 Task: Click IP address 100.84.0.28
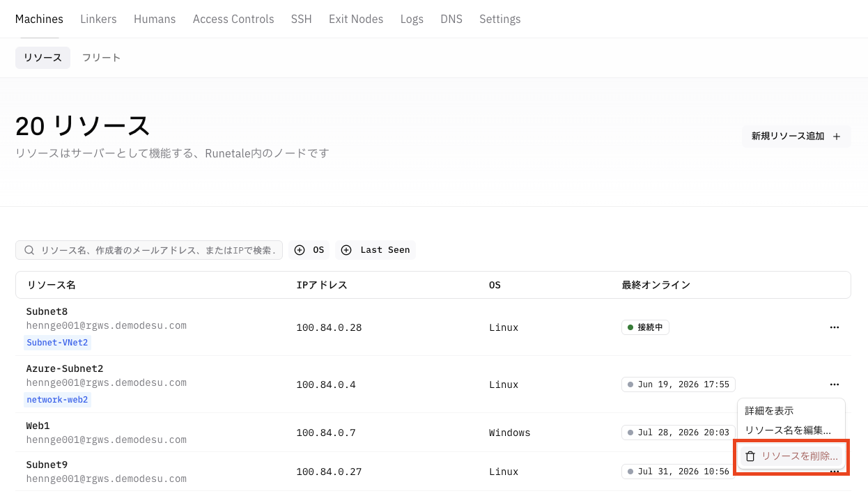tap(329, 327)
